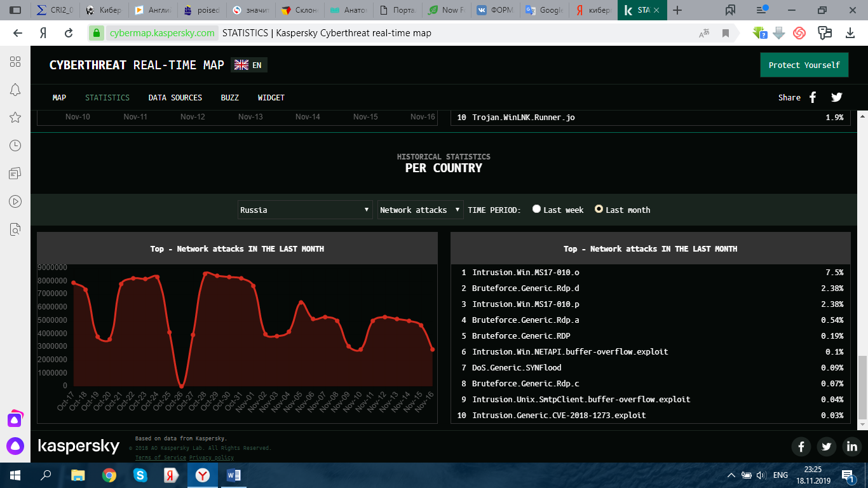Image resolution: width=868 pixels, height=488 pixels.
Task: Open Kaspersky Facebook footer icon
Action: pos(801,447)
